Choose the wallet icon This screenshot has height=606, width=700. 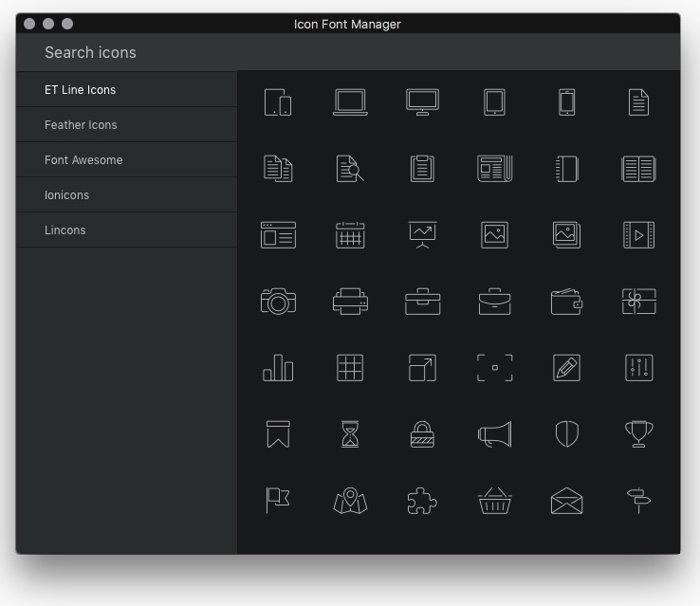[x=567, y=302]
